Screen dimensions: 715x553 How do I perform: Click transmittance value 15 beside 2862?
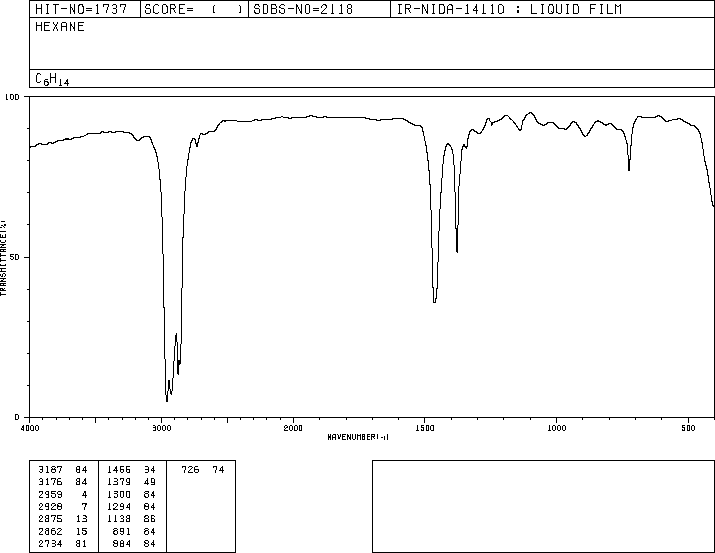click(82, 532)
